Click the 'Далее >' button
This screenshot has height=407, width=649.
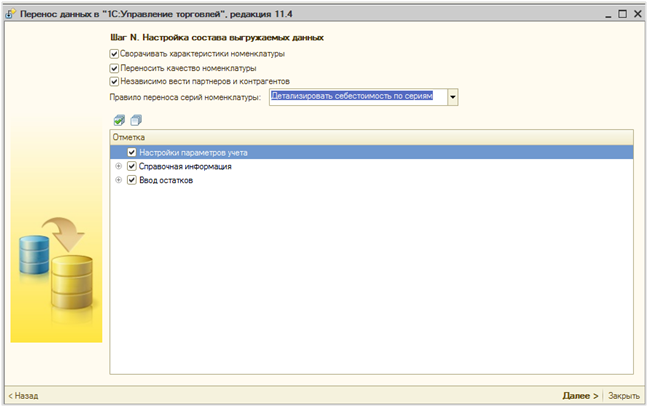(x=580, y=396)
